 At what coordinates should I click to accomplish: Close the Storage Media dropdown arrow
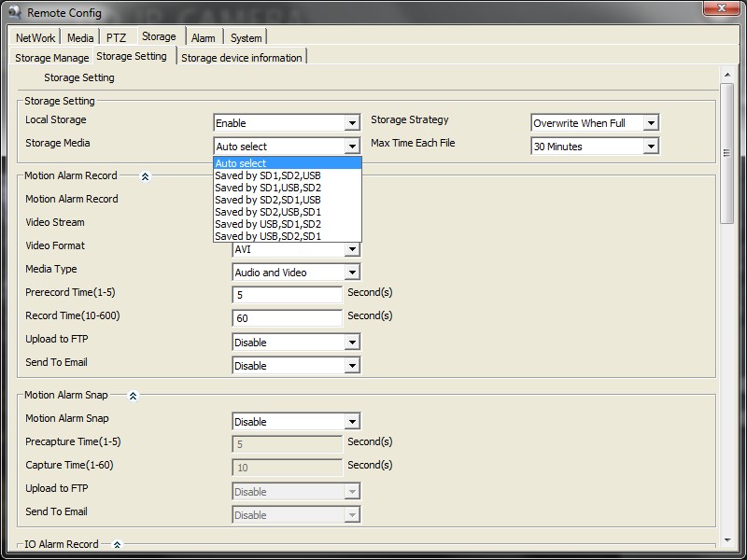[352, 147]
